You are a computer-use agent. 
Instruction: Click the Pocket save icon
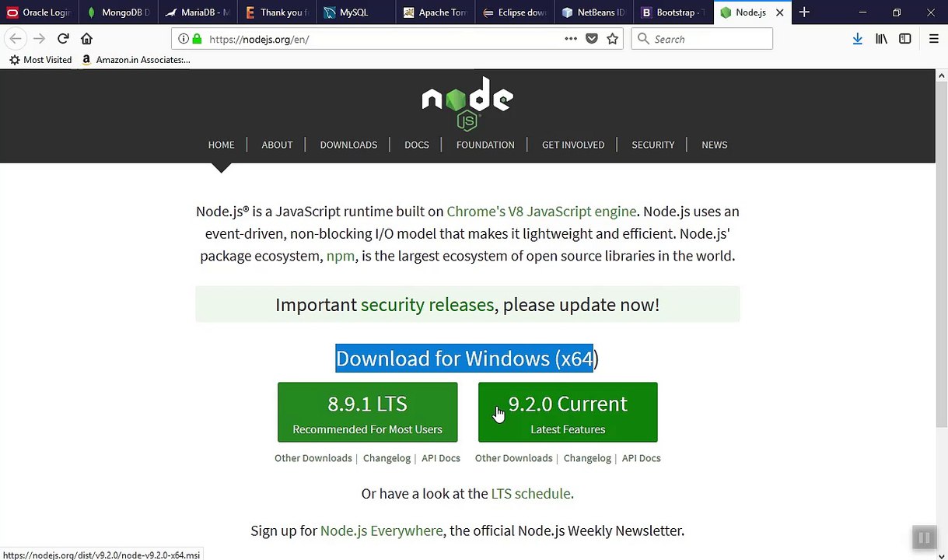tap(592, 39)
